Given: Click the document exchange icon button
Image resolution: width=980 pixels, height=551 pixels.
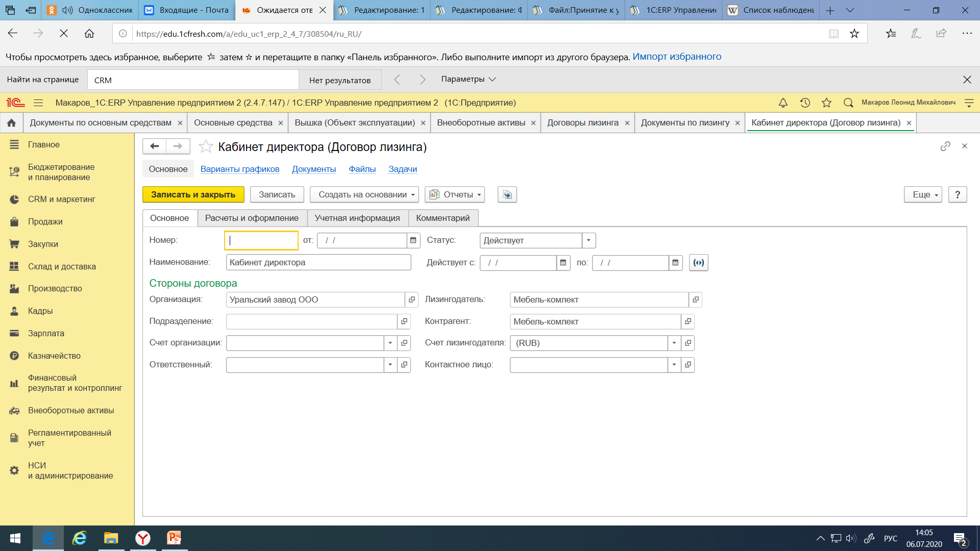Looking at the screenshot, I should 507,194.
